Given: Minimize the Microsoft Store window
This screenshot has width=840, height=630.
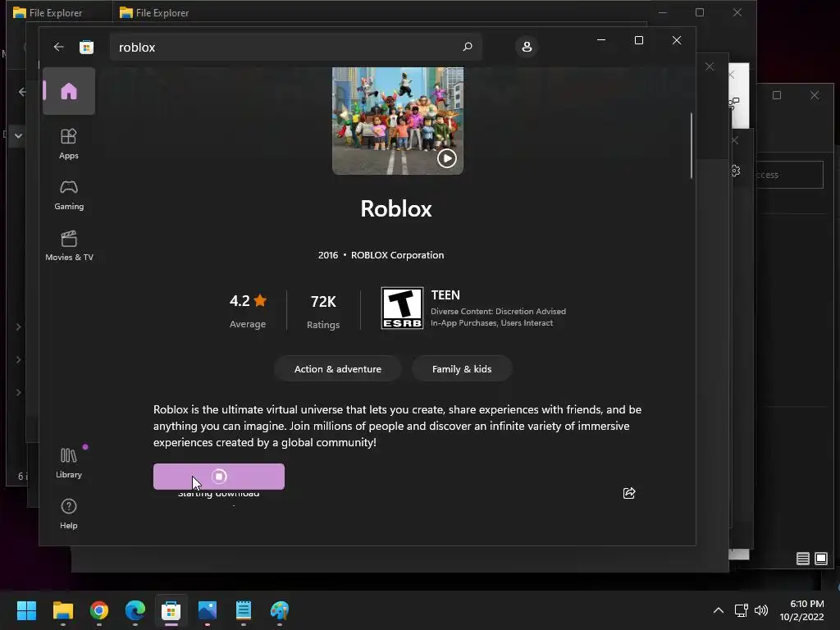Looking at the screenshot, I should [x=601, y=40].
